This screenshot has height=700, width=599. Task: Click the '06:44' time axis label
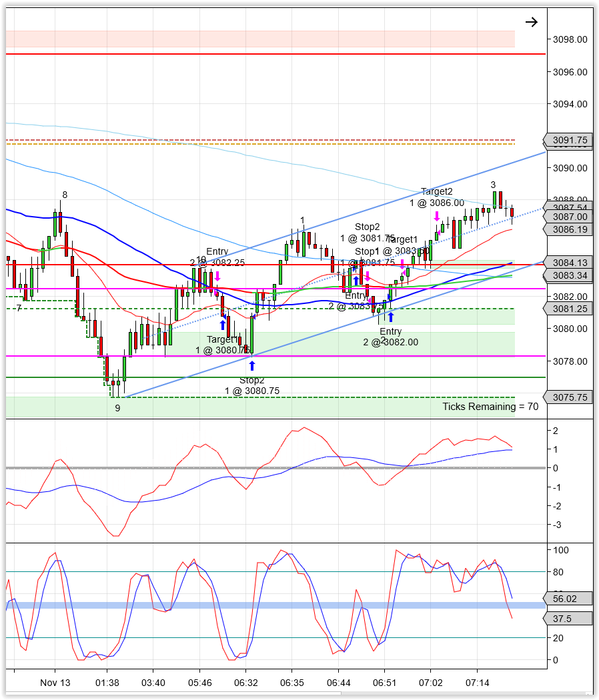coord(339,683)
